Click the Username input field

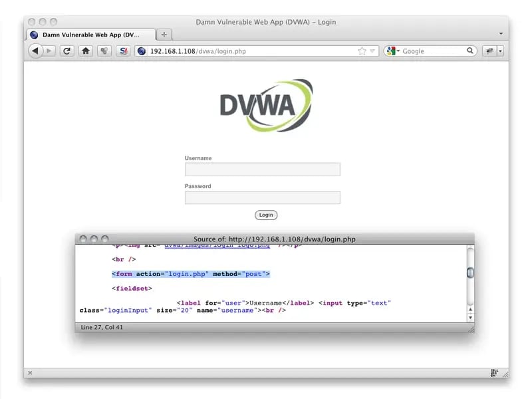[x=262, y=170]
